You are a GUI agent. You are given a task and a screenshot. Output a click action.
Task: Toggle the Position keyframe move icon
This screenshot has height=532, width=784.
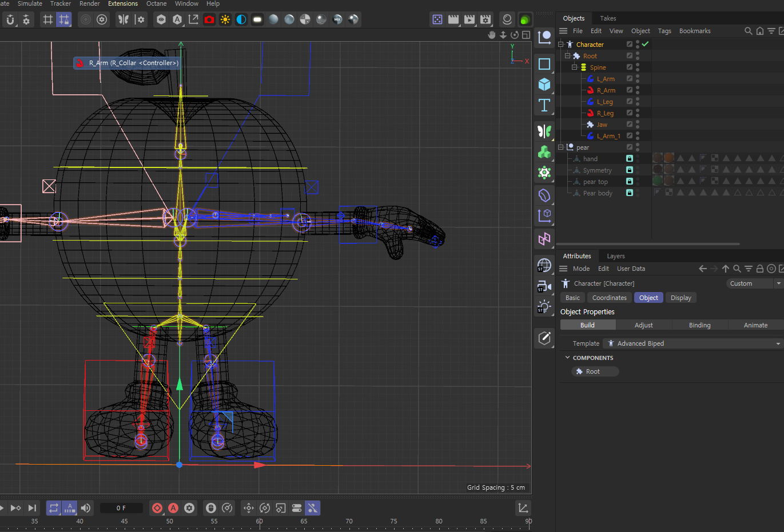[249, 508]
